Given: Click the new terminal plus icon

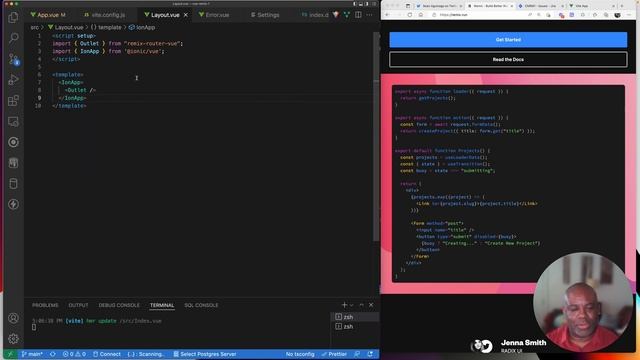Looking at the screenshot, I should tap(344, 305).
